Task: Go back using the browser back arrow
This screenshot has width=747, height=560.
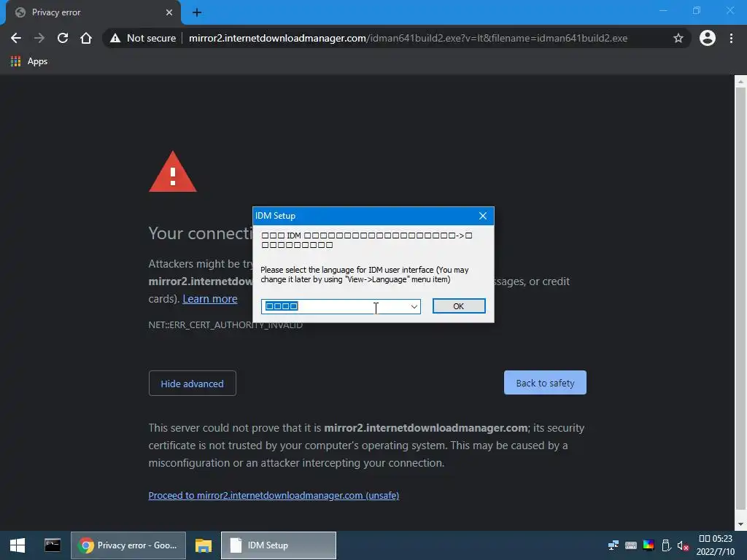Action: [x=16, y=38]
